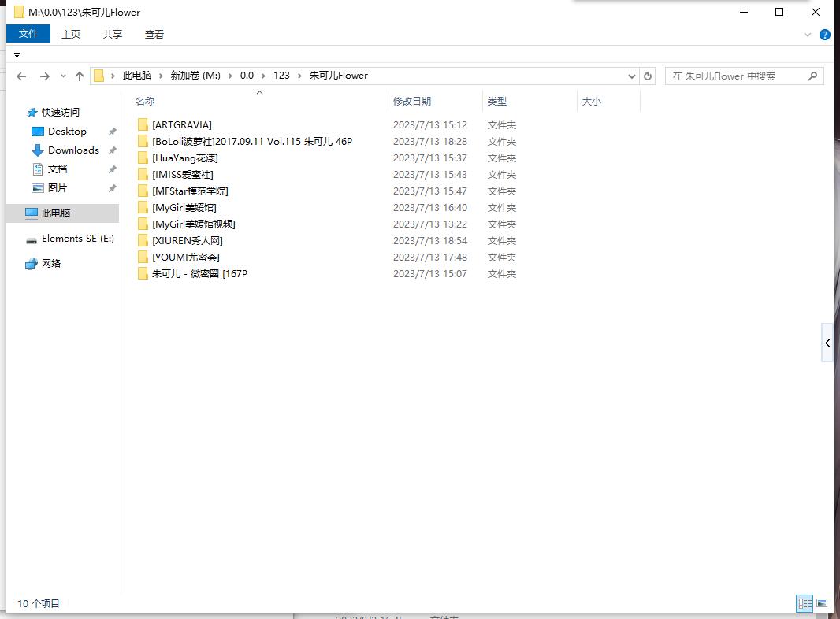Select the [MFStar模范学院] folder icon
Viewport: 840px width, 619px height.
[143, 191]
